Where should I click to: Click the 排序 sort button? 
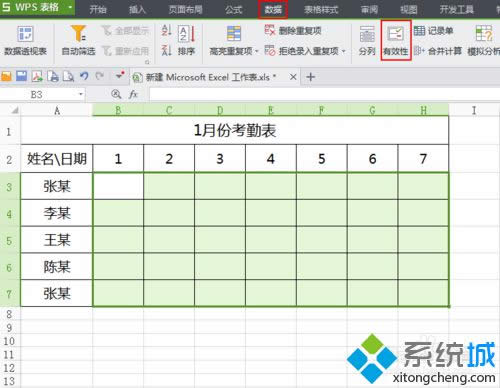(186, 51)
